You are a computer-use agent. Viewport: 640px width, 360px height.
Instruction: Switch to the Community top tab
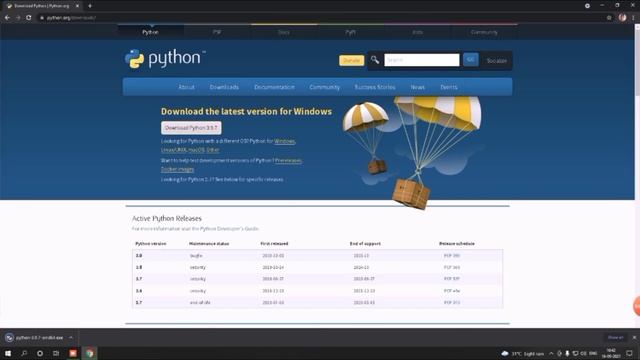(484, 32)
